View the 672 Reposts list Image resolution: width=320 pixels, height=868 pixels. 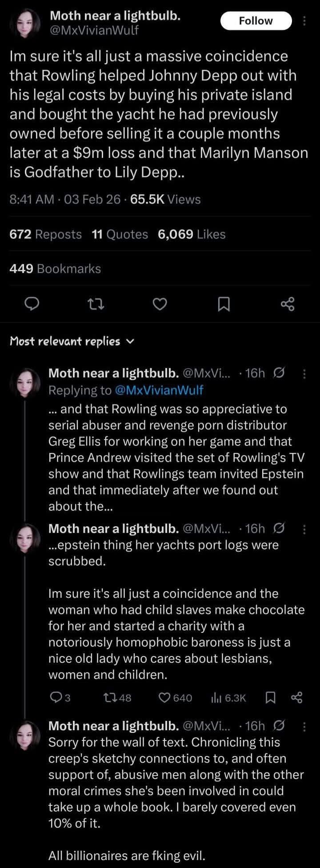tap(46, 234)
